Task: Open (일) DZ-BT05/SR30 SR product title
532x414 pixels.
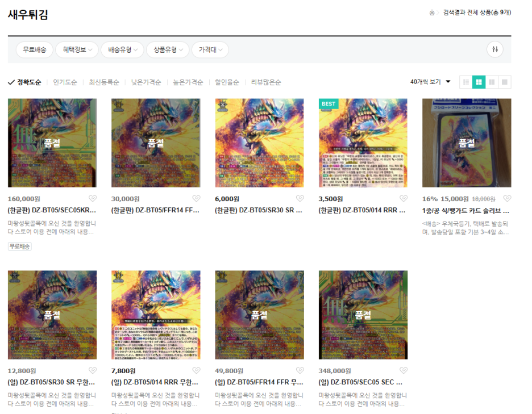Action: click(52, 382)
